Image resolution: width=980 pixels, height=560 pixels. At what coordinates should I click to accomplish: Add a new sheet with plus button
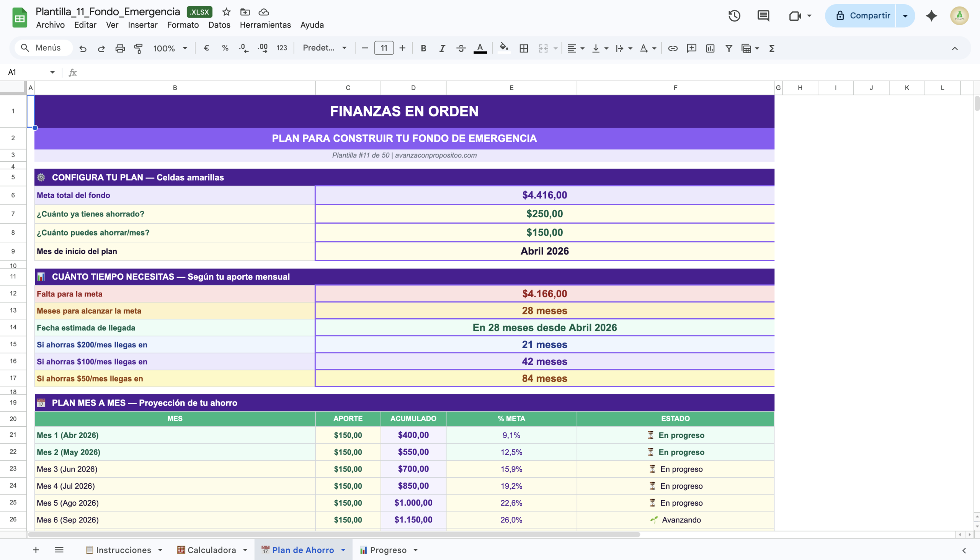pyautogui.click(x=36, y=550)
